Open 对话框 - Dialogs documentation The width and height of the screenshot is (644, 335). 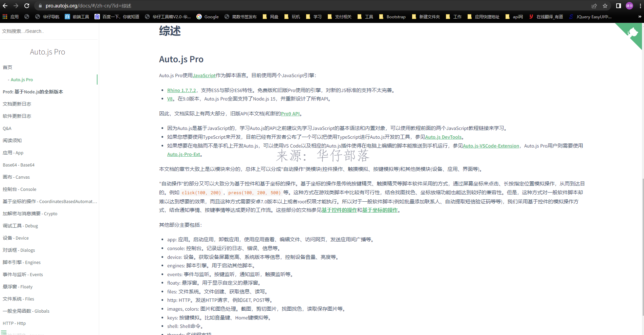(19, 250)
